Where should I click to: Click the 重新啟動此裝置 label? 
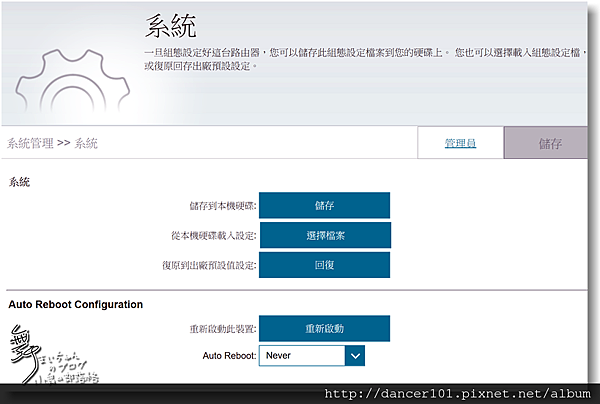click(223, 329)
